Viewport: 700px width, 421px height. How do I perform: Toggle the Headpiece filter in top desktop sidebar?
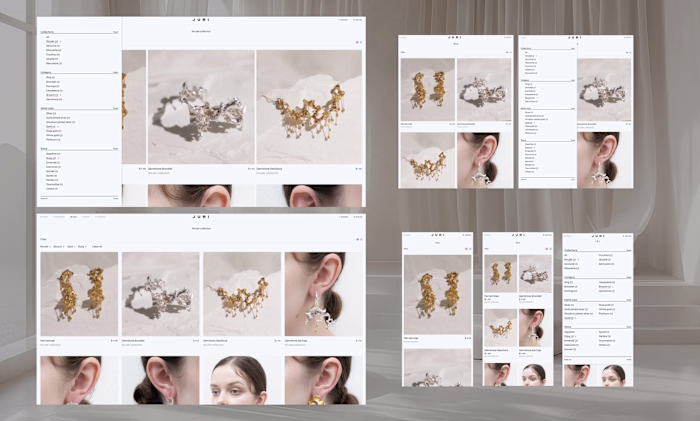point(54,91)
